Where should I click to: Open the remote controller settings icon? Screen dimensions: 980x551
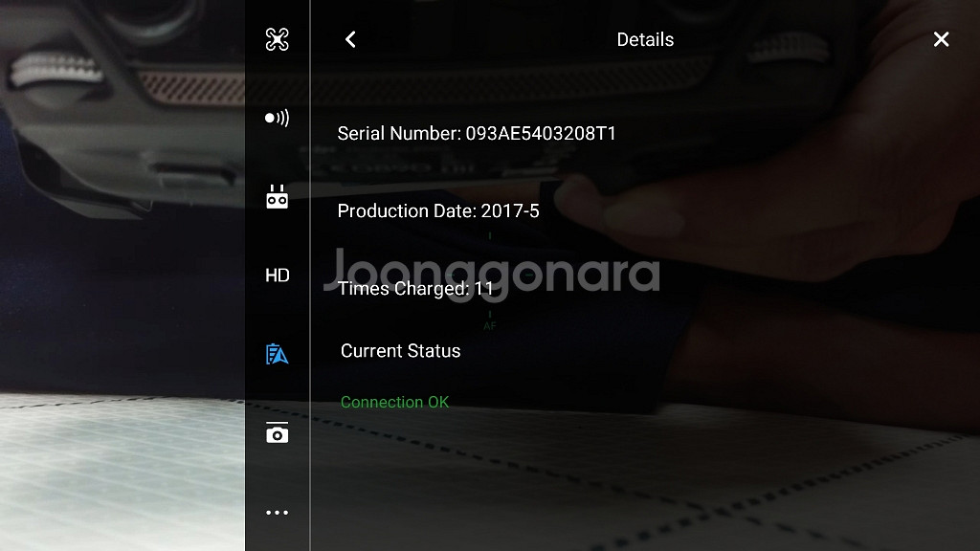click(x=277, y=197)
